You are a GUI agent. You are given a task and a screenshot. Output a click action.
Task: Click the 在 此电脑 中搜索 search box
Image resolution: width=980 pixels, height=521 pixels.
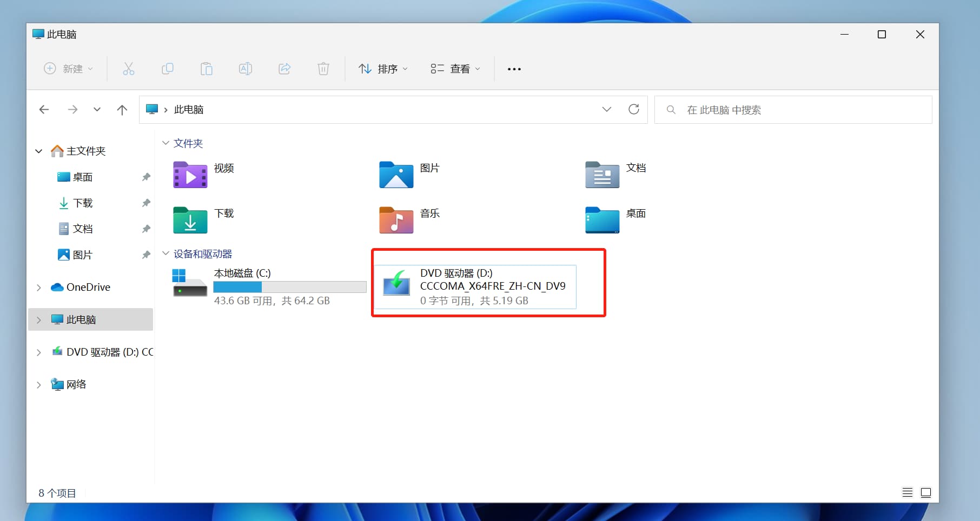pos(792,110)
